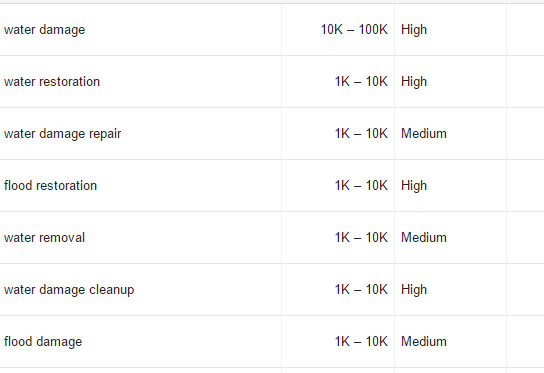Choose the 'flood restoration' keyword
The height and width of the screenshot is (373, 544).
50,186
